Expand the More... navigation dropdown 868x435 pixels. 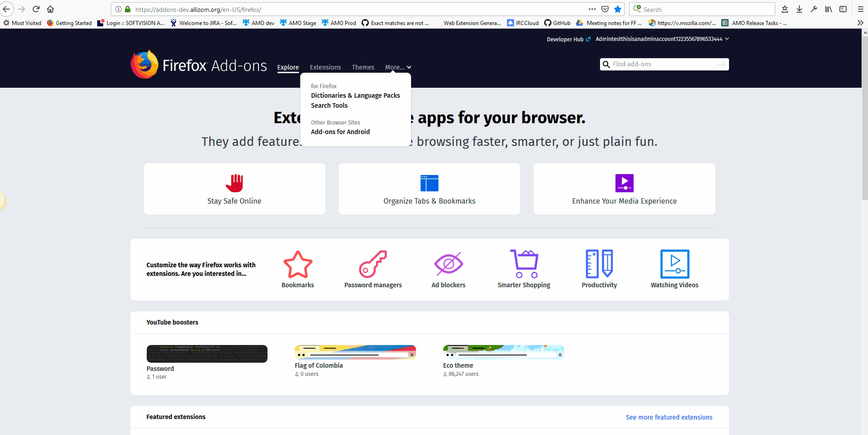coord(398,67)
